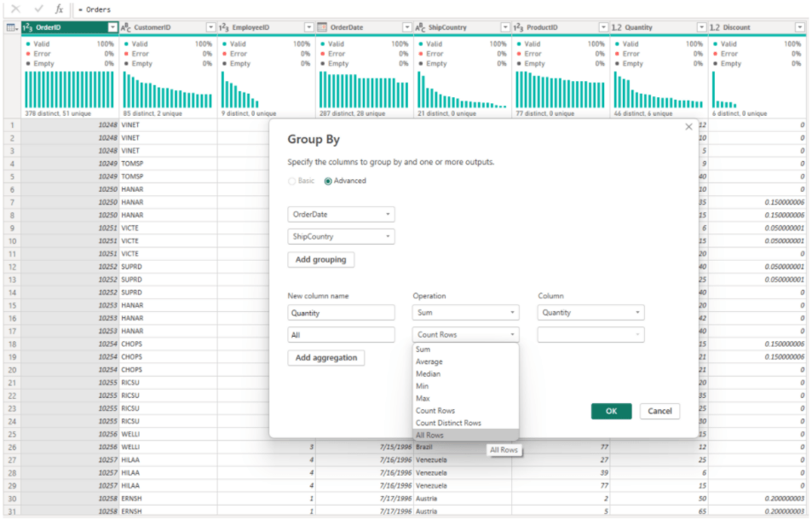Click the 'All' new column name field

[341, 335]
